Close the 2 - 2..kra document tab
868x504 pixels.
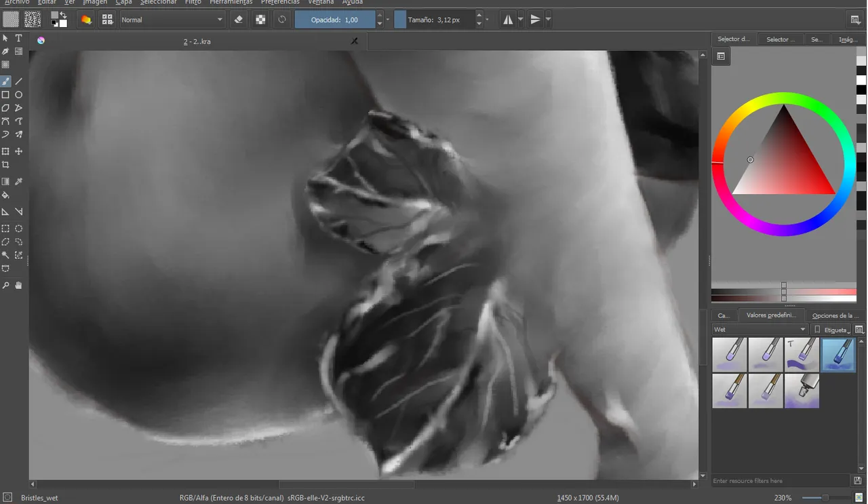354,41
